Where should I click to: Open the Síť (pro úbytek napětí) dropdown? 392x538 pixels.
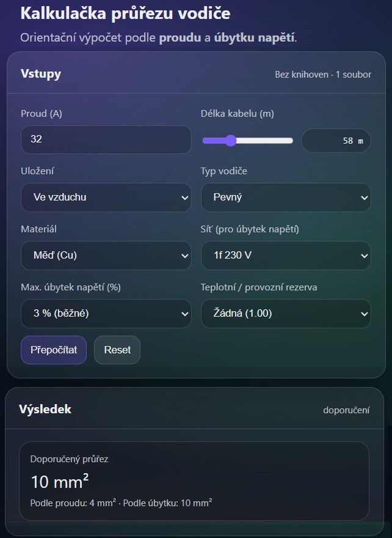coord(286,256)
